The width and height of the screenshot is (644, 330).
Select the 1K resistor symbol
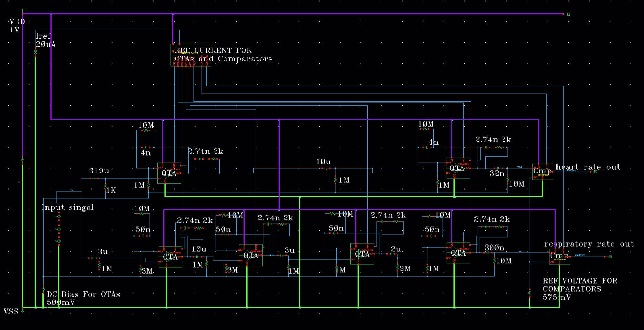(105, 187)
